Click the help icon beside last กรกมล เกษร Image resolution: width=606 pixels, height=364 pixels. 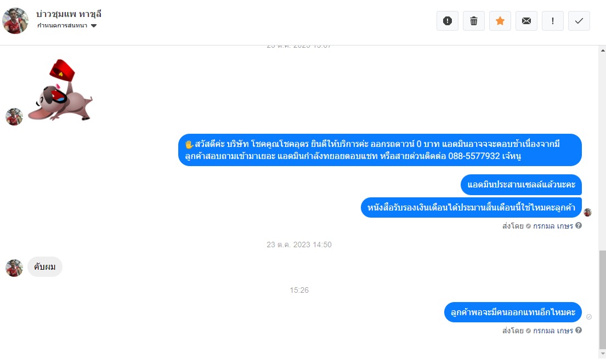tap(578, 330)
